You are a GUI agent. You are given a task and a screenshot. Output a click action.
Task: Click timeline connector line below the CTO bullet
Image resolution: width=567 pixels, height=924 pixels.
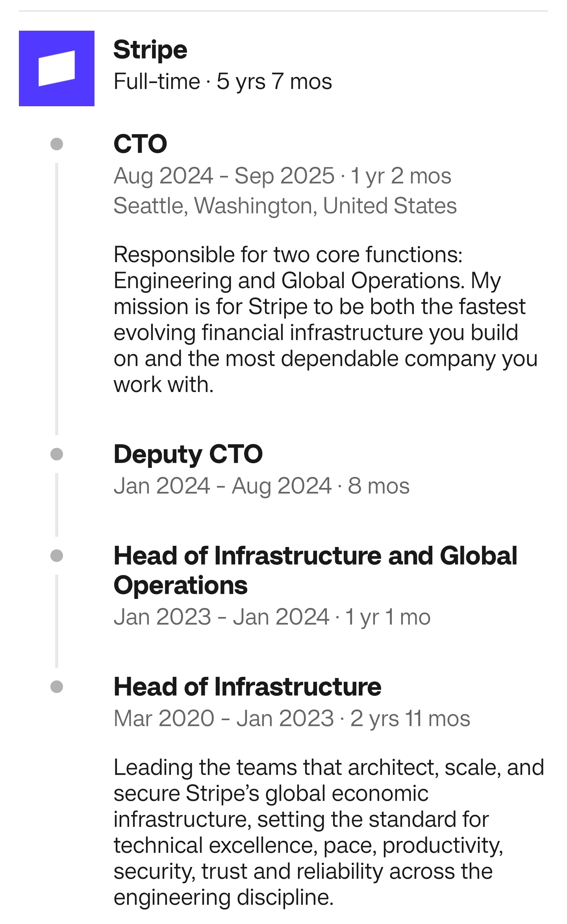57,299
